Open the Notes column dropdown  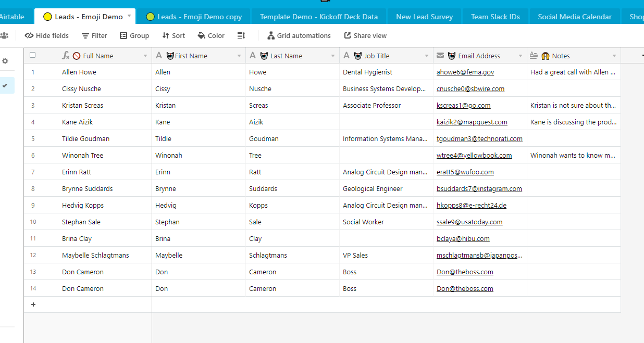614,56
